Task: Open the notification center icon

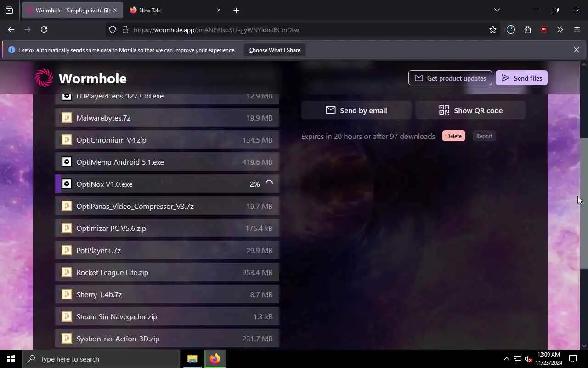Action: pos(573,359)
